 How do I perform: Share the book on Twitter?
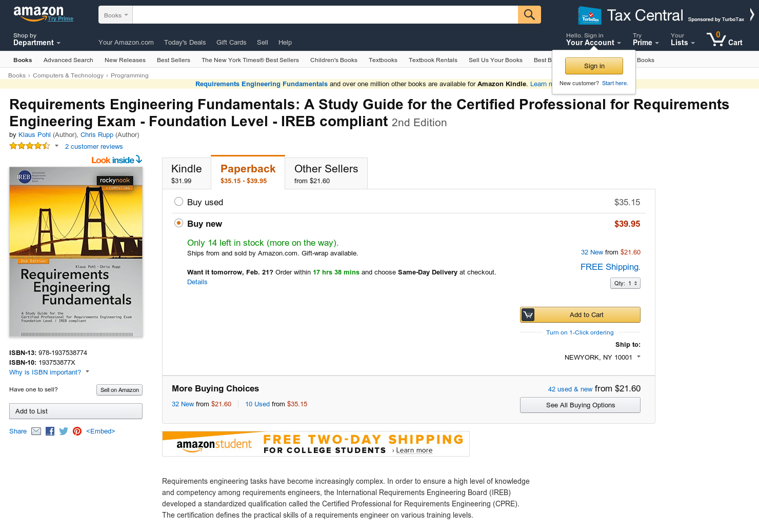pyautogui.click(x=63, y=431)
